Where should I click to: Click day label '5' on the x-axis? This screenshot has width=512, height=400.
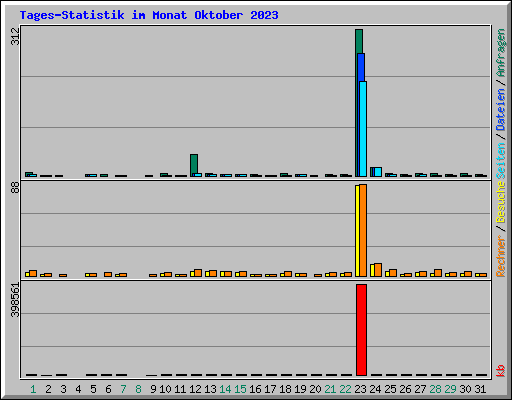click(93, 389)
